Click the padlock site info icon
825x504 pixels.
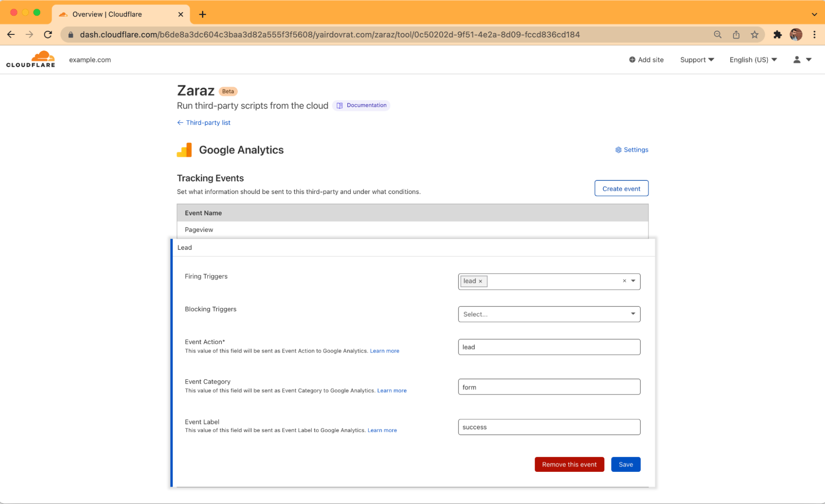point(71,34)
